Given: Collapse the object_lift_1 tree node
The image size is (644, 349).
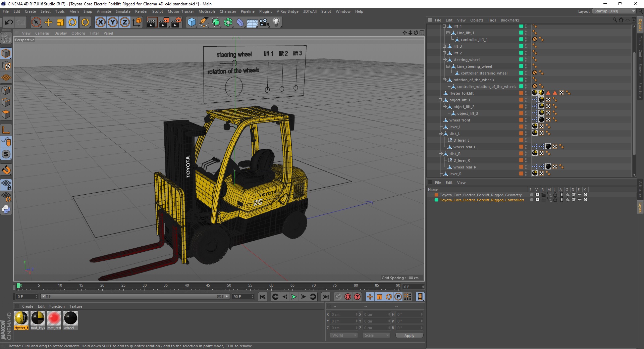Looking at the screenshot, I should (x=440, y=100).
